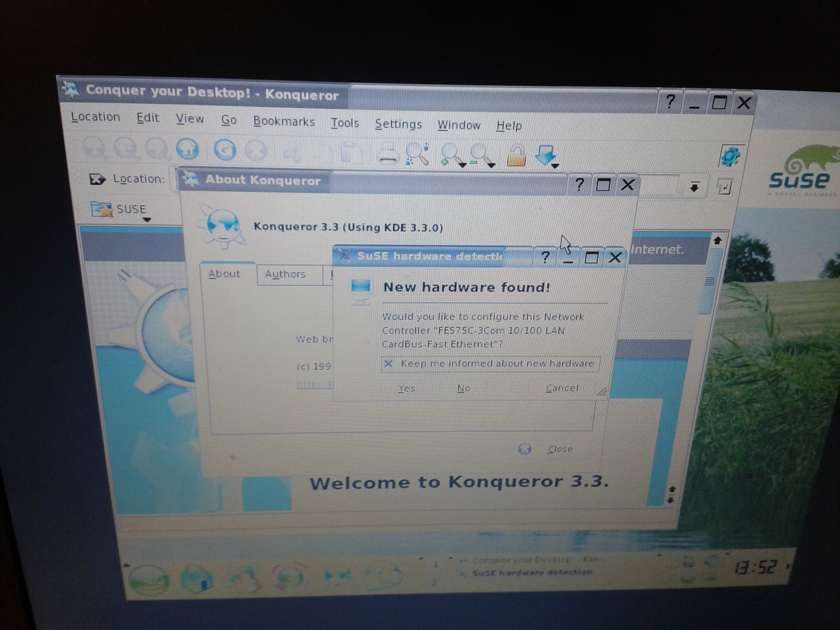Click the Reload page toolbar icon
The image size is (840, 630).
pyautogui.click(x=225, y=150)
